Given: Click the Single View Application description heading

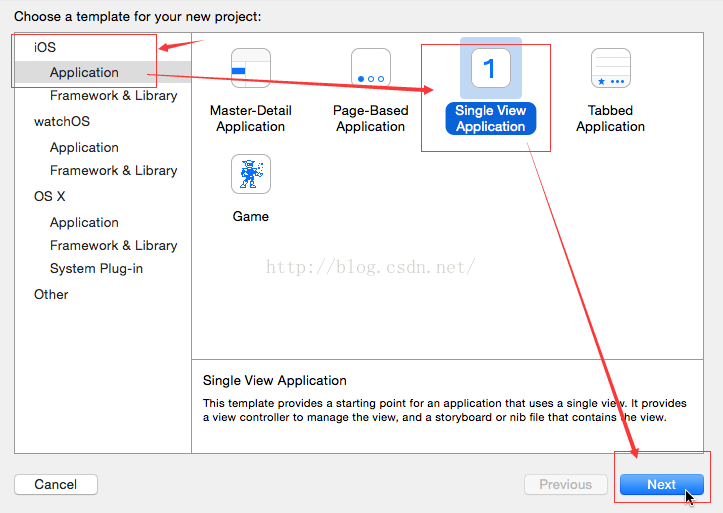Looking at the screenshot, I should 275,381.
